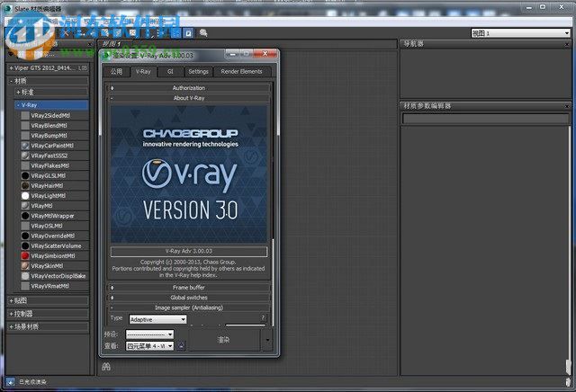Collapse the Image sampler (Antialiasing) rollout
The height and width of the screenshot is (392, 576).
189,307
